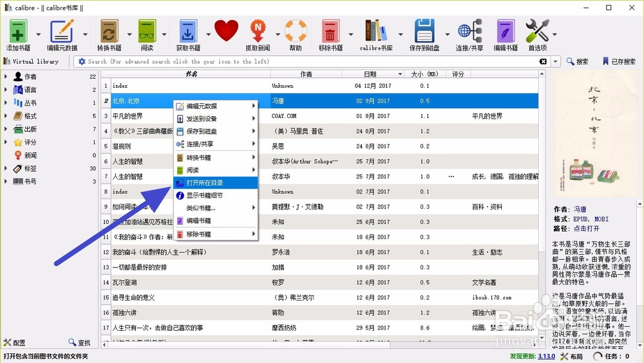Screen dimensions: 644x363
Task: Open the Read (glasses) toolbar icon
Action: pos(147,31)
